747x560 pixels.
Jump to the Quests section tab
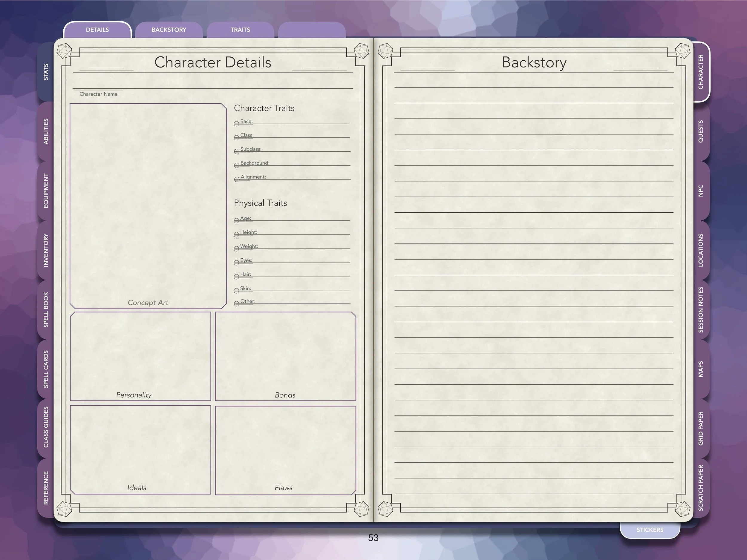point(701,131)
